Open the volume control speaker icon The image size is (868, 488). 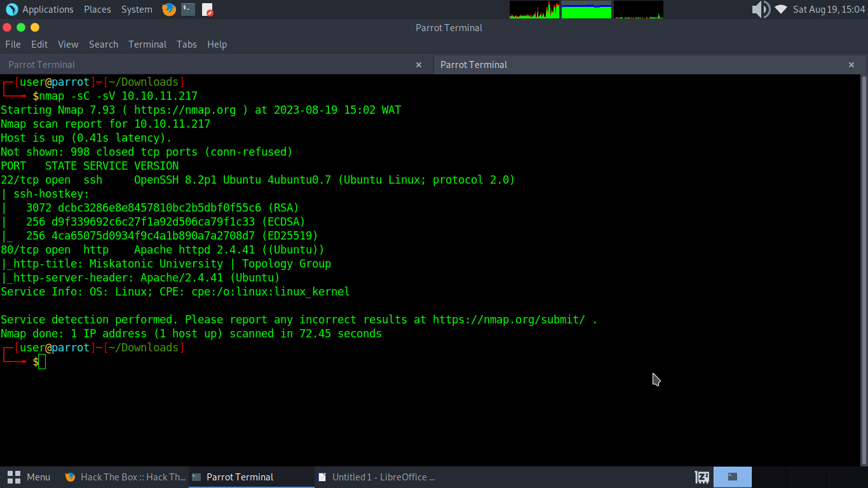(760, 10)
